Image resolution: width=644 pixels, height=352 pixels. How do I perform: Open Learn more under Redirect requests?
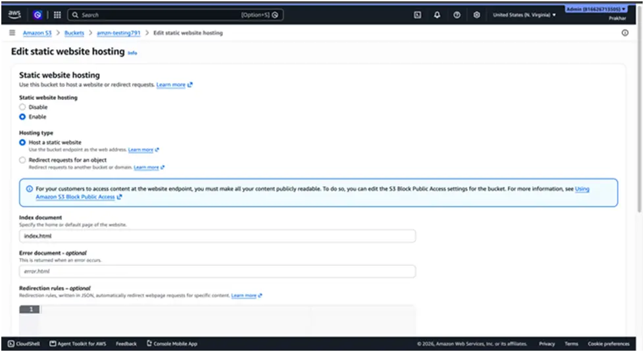[146, 168]
